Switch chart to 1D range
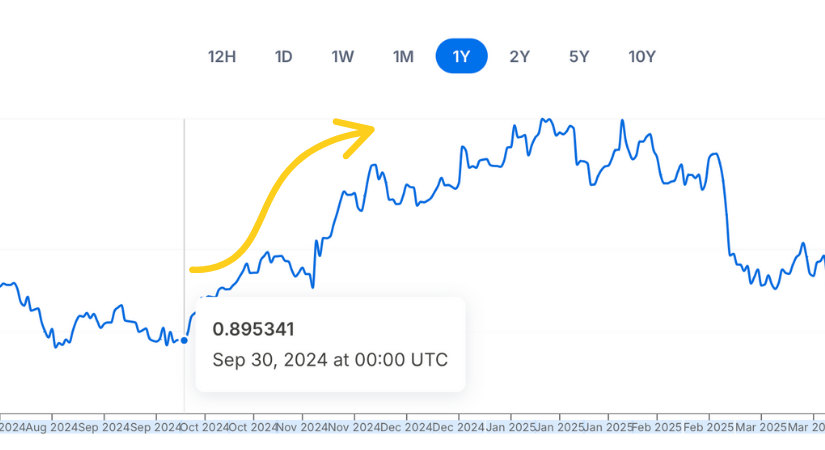 tap(283, 56)
